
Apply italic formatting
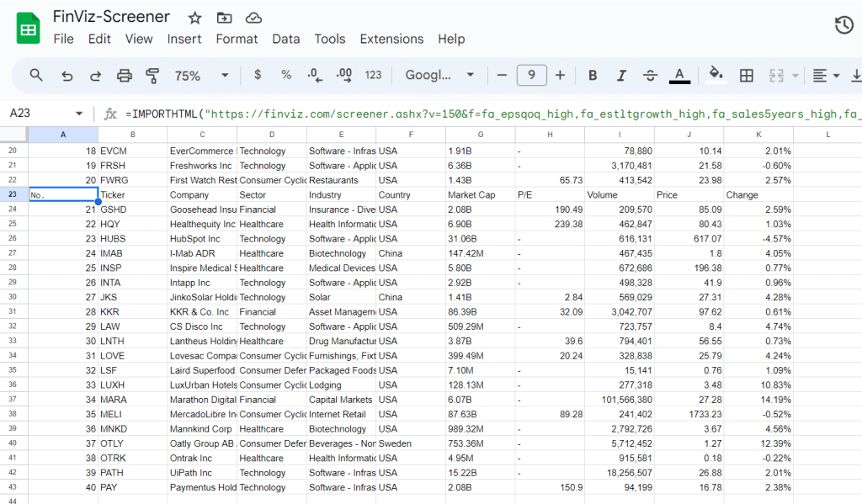pyautogui.click(x=621, y=75)
